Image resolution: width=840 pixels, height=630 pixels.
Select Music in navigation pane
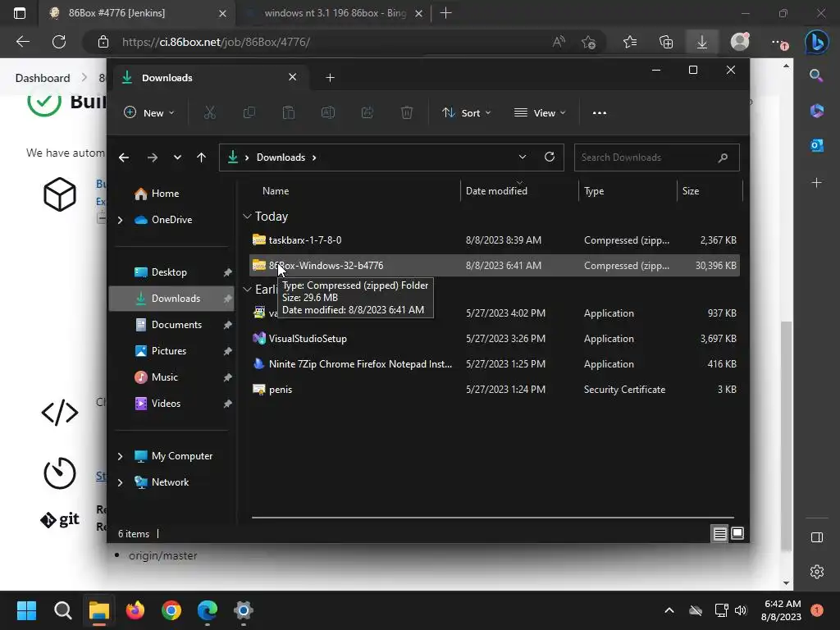[x=164, y=377]
